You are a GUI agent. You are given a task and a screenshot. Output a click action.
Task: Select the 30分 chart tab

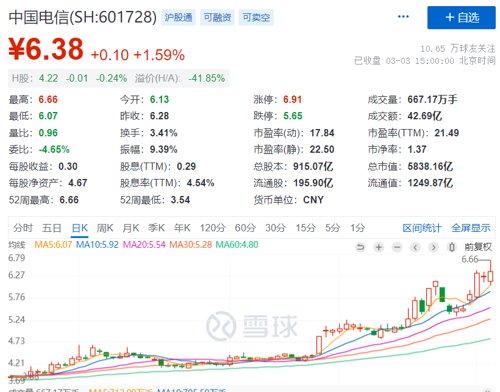(276, 228)
